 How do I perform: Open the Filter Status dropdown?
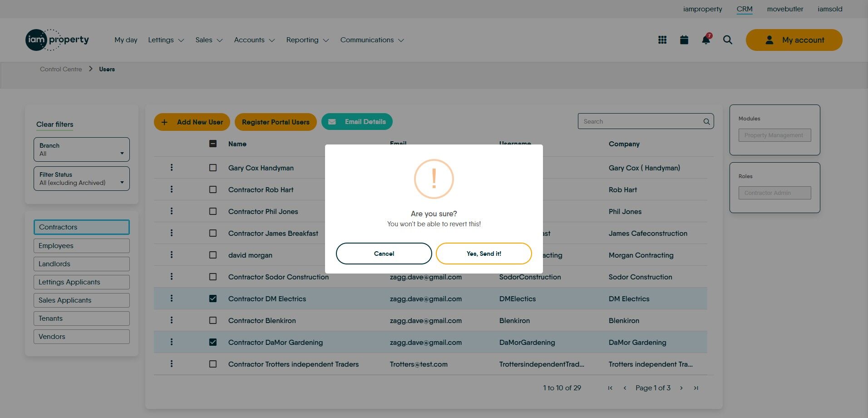pyautogui.click(x=82, y=179)
